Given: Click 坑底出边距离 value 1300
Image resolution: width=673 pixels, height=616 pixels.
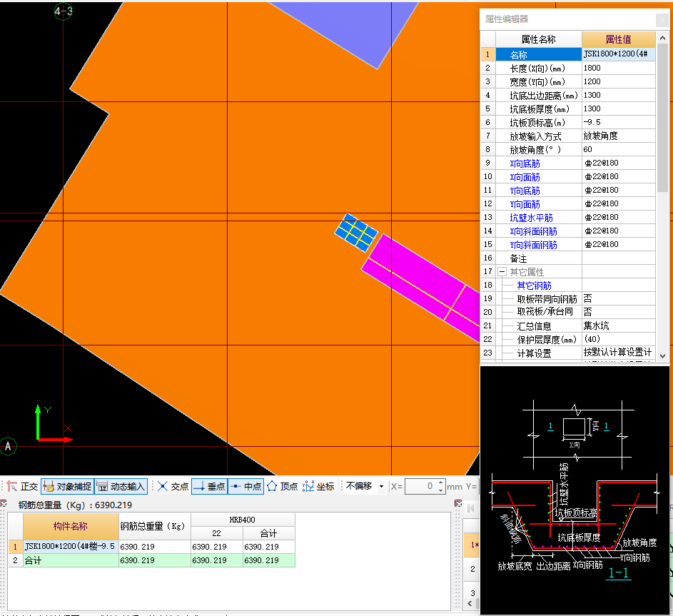Looking at the screenshot, I should click(619, 95).
